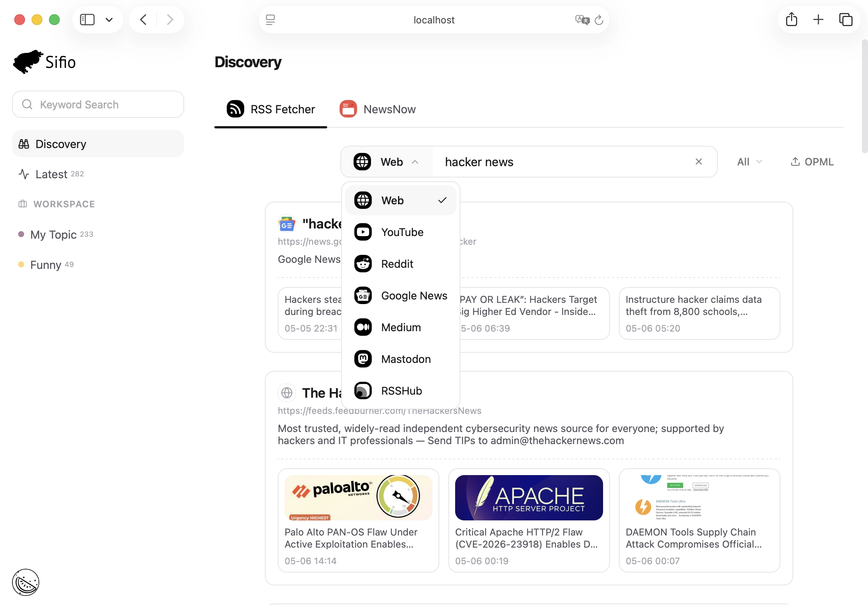
Task: Choose Reddit in the source menu
Action: click(x=401, y=264)
